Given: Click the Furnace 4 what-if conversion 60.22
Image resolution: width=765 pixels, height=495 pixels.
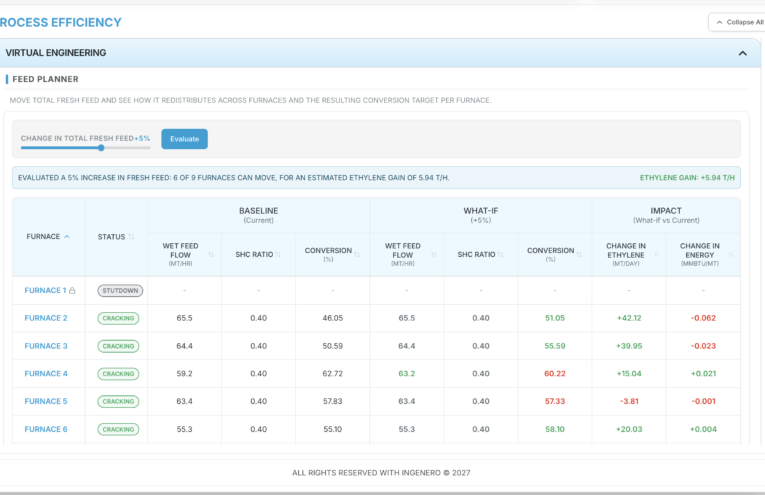Looking at the screenshot, I should coord(555,374).
